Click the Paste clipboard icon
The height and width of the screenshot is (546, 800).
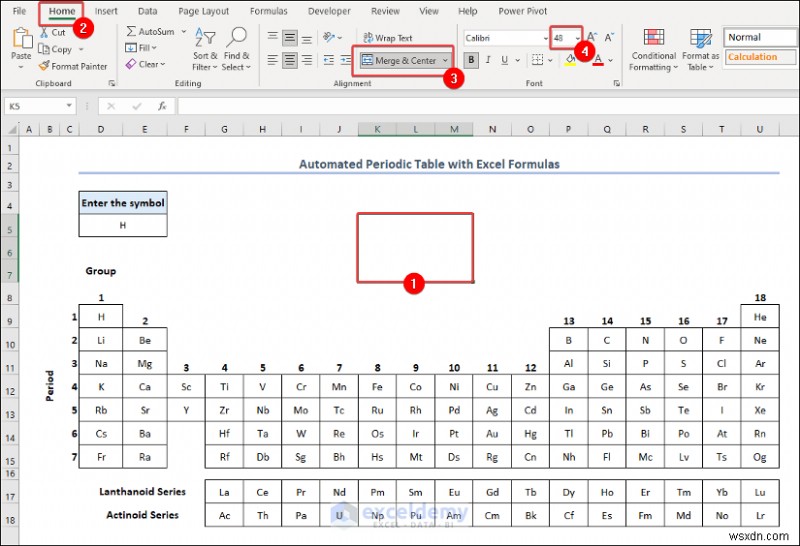[21, 38]
